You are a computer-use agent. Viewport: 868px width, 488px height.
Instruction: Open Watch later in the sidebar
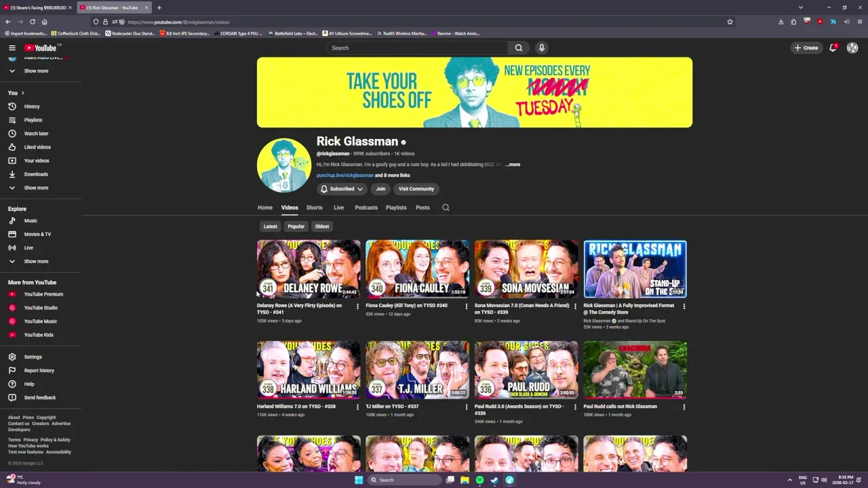pyautogui.click(x=36, y=134)
